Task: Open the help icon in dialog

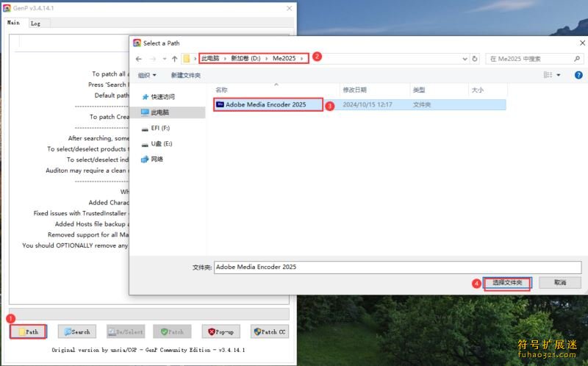Action: point(578,75)
